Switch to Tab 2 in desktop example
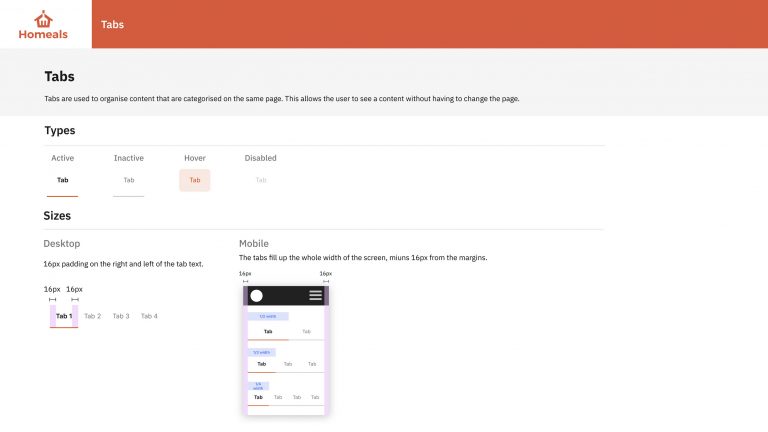Viewport: 768px width, 432px height. coord(93,316)
